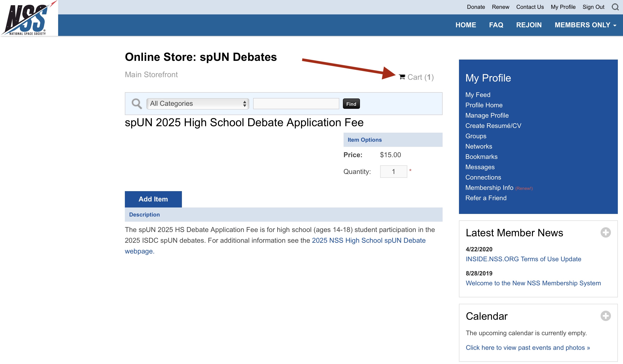Go to Profile Home in sidebar
This screenshot has height=364, width=623.
[484, 105]
